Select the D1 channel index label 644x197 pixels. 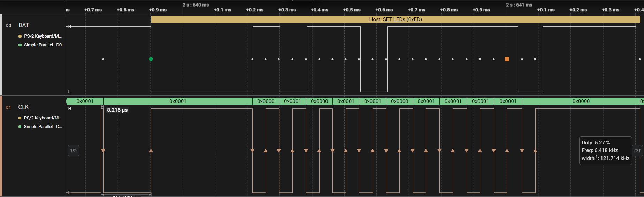[x=8, y=108]
